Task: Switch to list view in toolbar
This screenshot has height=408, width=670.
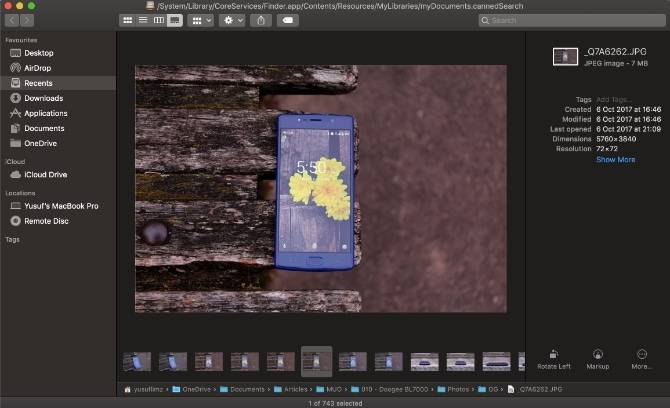Action: click(x=143, y=20)
